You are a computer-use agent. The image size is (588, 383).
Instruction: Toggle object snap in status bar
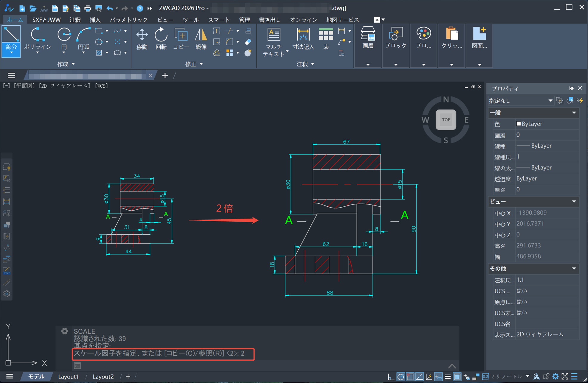pyautogui.click(x=410, y=377)
